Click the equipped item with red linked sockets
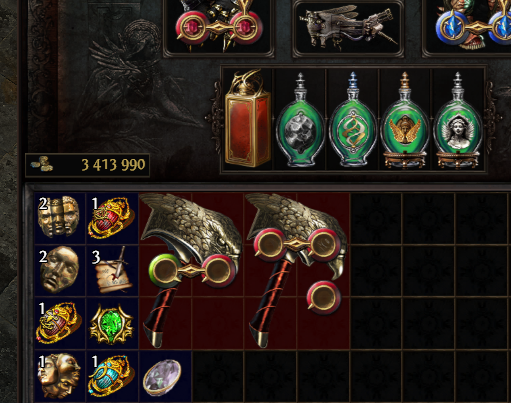Screen dimensions: 511x403 219,28
